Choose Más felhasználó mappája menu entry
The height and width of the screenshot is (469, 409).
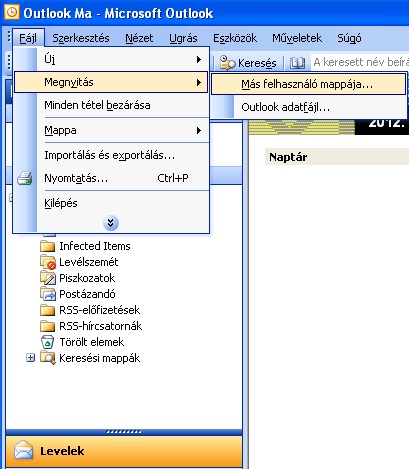(x=309, y=84)
